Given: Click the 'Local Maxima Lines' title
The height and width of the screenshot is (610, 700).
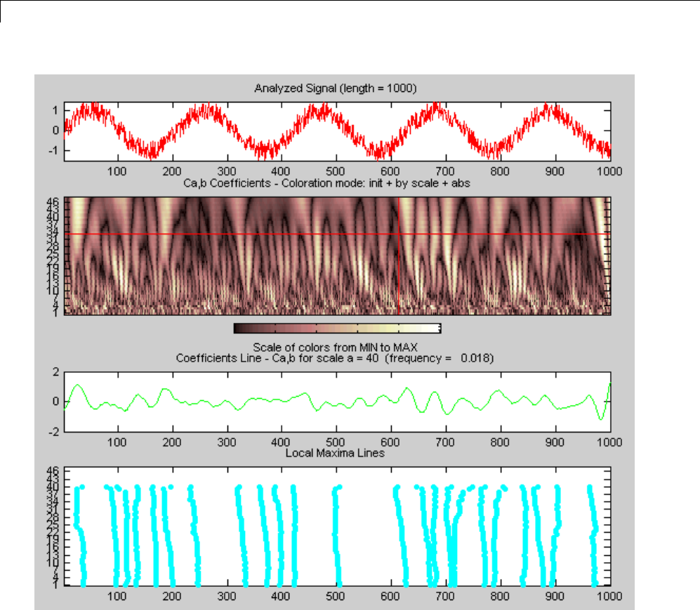Looking at the screenshot, I should pos(335,453).
